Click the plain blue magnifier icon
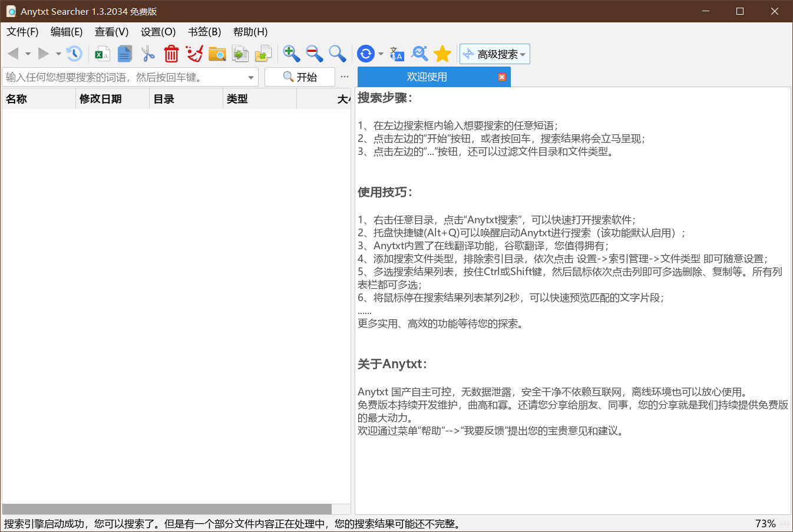This screenshot has height=532, width=793. 337,54
